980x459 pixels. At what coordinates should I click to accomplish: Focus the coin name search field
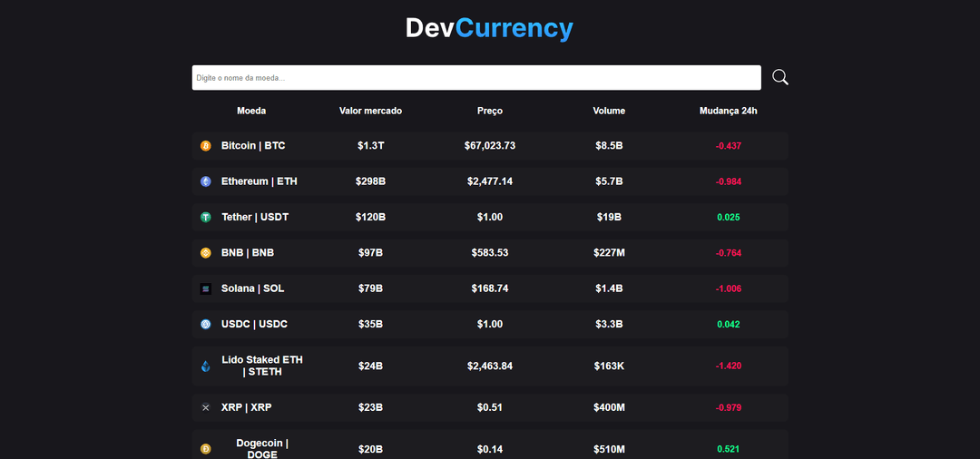[x=476, y=77]
